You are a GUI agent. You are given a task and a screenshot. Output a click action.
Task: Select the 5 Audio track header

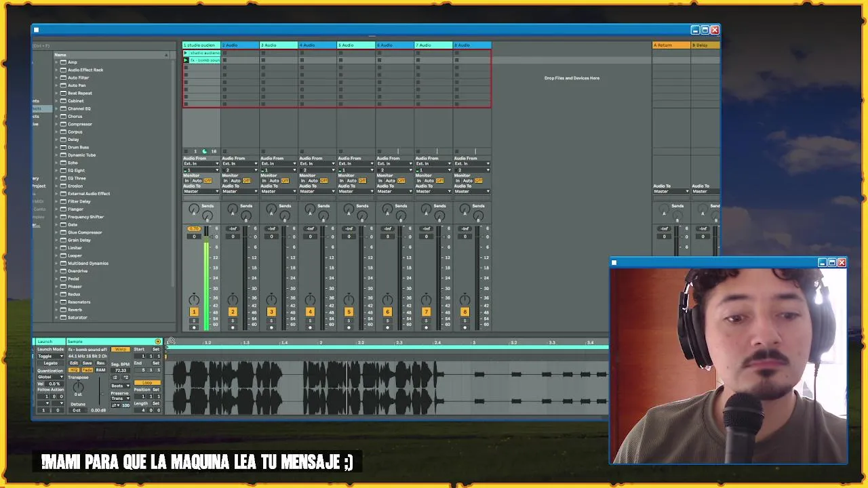coord(356,45)
